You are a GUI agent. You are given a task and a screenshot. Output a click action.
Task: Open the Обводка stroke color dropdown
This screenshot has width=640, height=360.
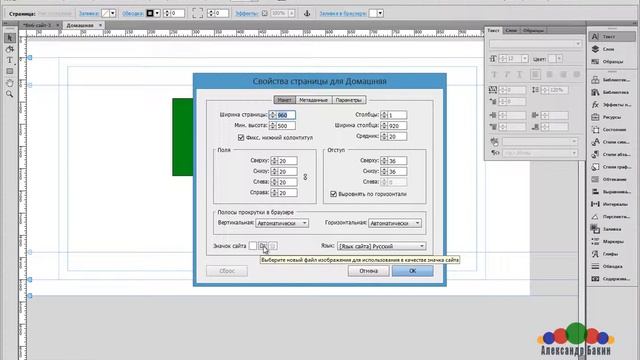[x=157, y=13]
